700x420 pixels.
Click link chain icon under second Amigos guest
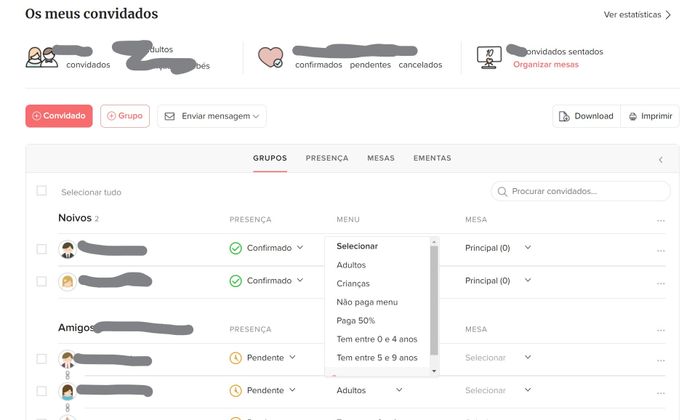coord(67,408)
